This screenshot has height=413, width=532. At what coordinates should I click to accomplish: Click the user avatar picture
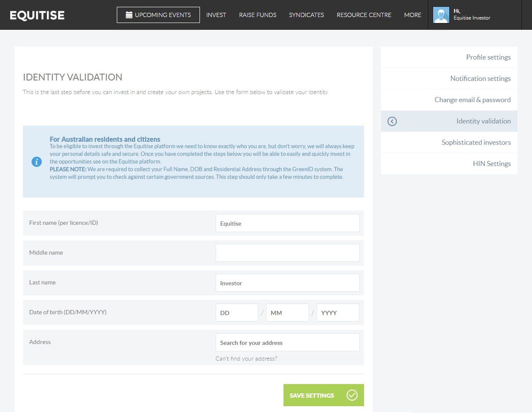click(441, 15)
